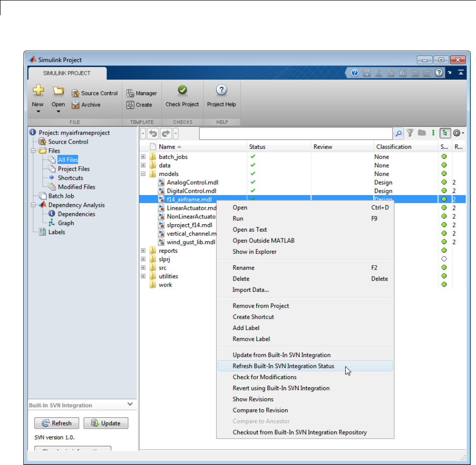Viewport: 476px width, 465px height.
Task: Collapse the Built-In SVN Integration panel
Action: pos(130,404)
